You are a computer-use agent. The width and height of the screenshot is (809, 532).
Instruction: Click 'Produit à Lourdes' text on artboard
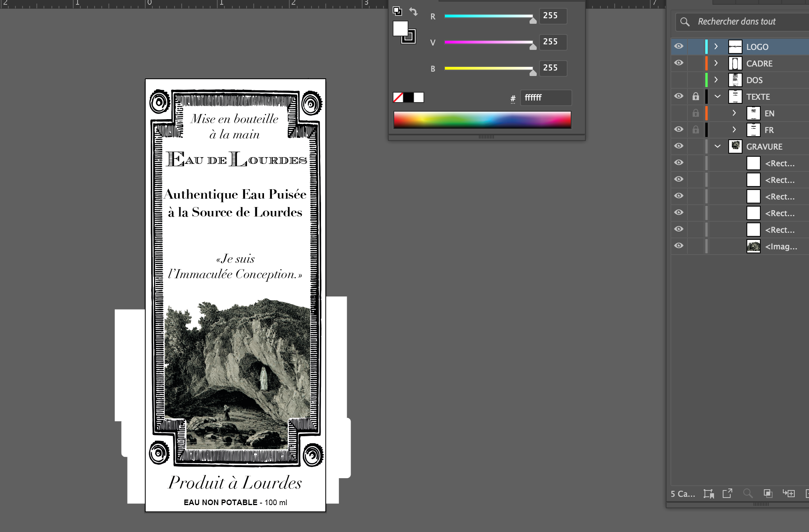click(235, 482)
